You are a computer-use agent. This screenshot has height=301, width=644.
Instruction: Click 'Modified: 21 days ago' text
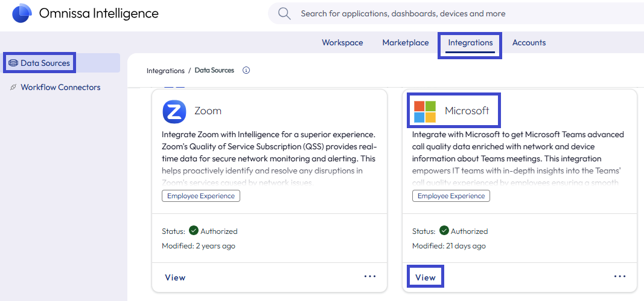[x=449, y=246]
